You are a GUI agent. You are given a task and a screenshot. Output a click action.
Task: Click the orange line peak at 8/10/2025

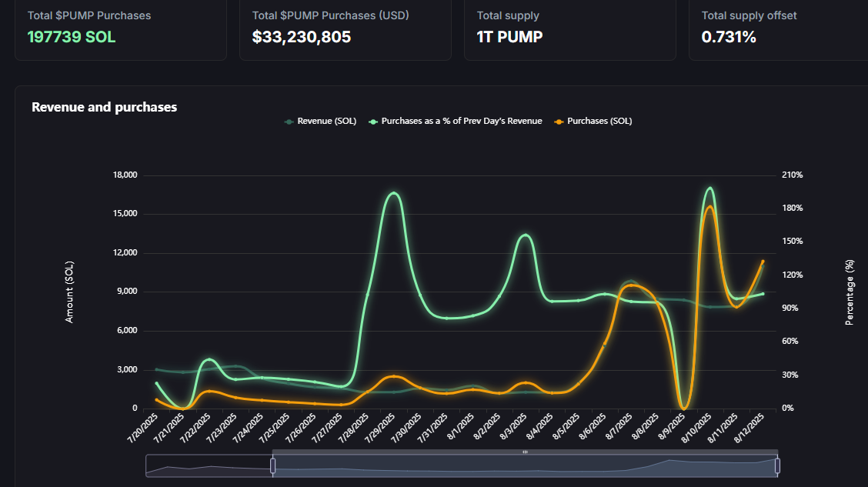pyautogui.click(x=709, y=206)
